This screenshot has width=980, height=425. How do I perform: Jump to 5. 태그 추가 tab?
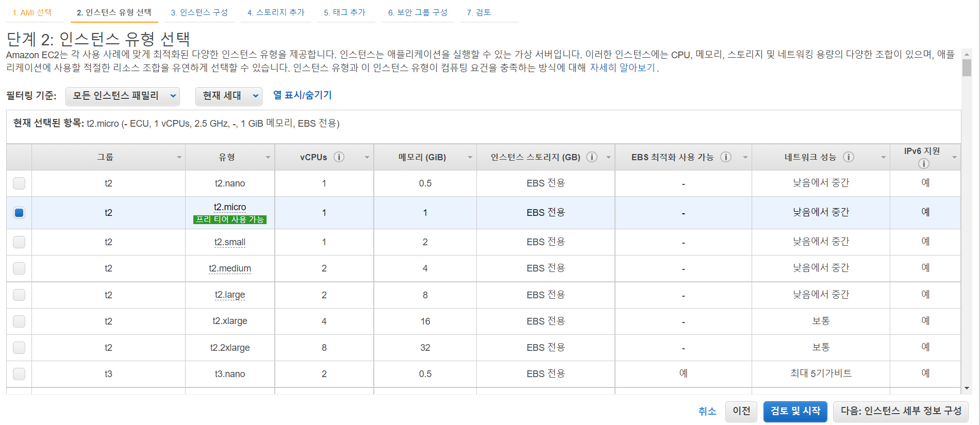[x=345, y=12]
